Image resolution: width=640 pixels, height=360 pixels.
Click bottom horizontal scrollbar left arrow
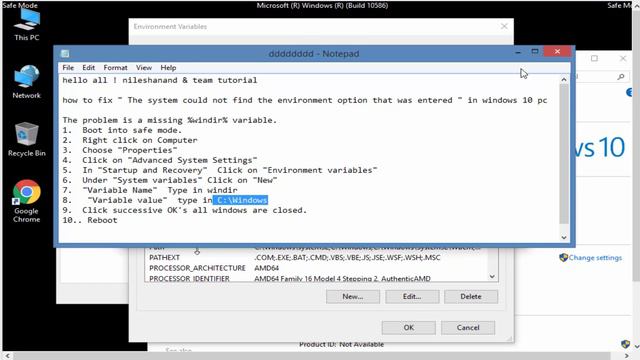click(x=7, y=356)
